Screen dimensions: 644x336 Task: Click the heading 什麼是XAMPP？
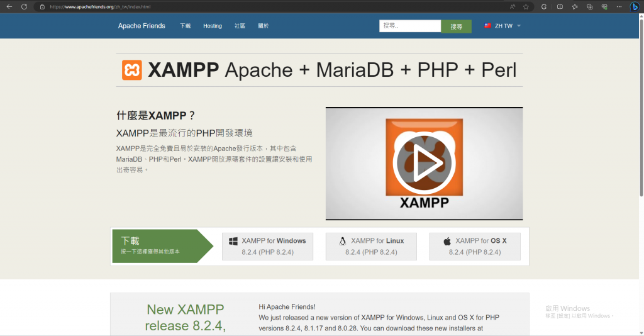[156, 115]
